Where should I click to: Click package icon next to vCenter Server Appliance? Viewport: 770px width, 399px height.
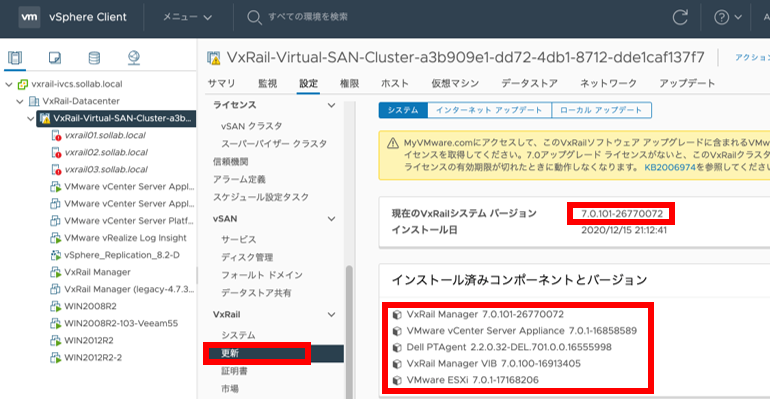coord(397,331)
